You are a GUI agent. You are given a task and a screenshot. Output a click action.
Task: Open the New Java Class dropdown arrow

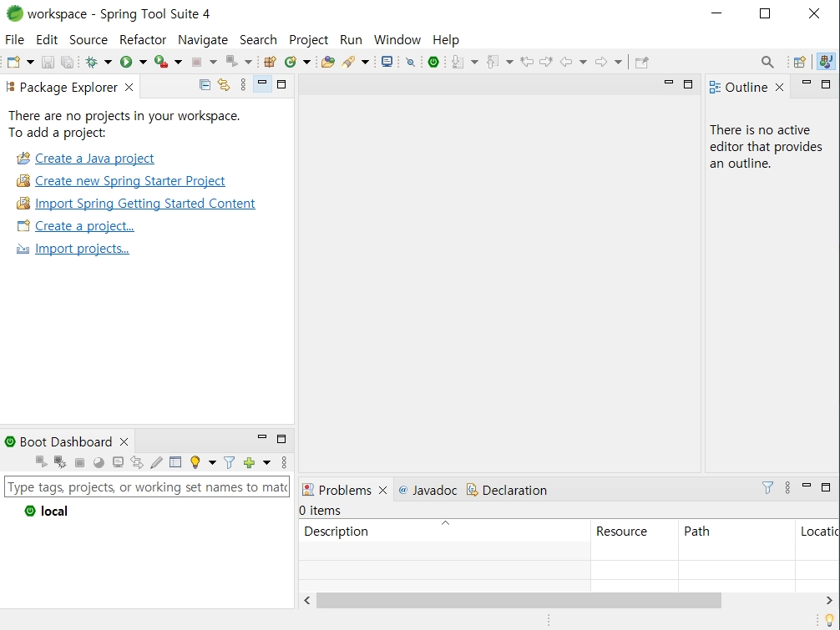(306, 62)
